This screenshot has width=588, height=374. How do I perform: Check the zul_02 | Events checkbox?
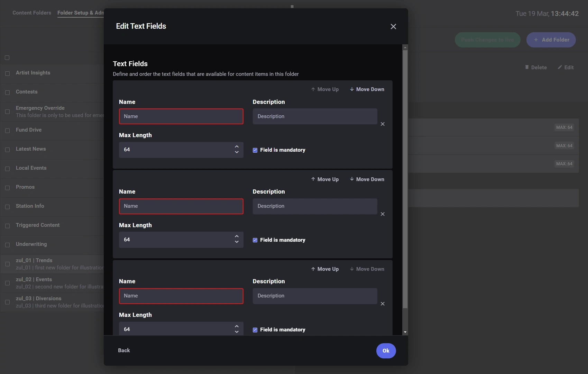pos(7,283)
